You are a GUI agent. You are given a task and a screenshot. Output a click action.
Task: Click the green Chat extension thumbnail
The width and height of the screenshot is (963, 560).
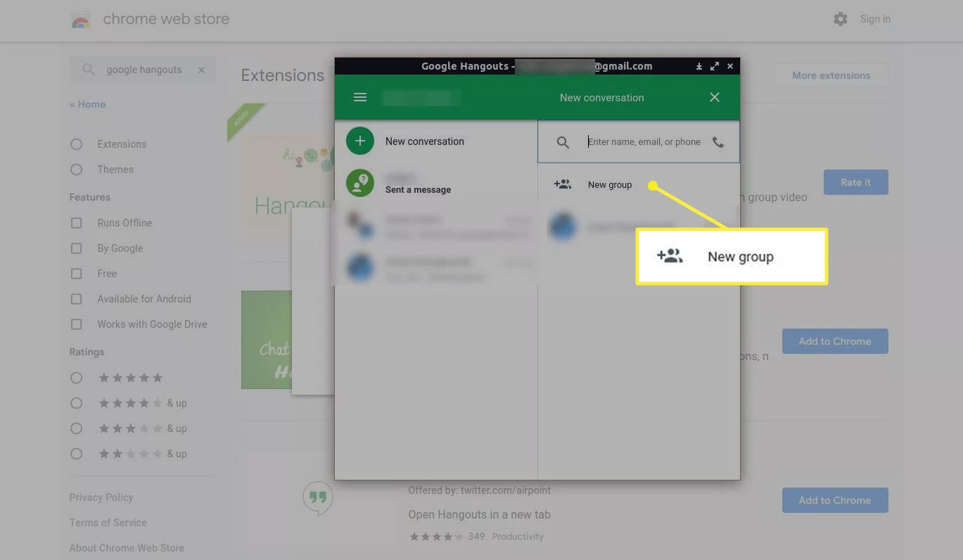(x=267, y=340)
